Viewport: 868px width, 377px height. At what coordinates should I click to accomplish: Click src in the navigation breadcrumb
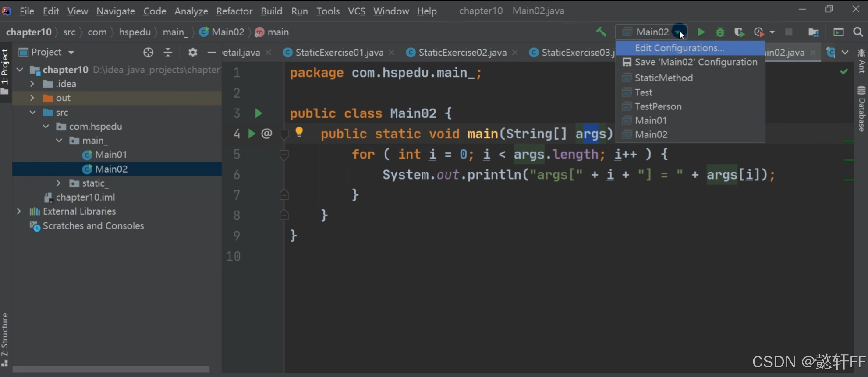[x=69, y=32]
